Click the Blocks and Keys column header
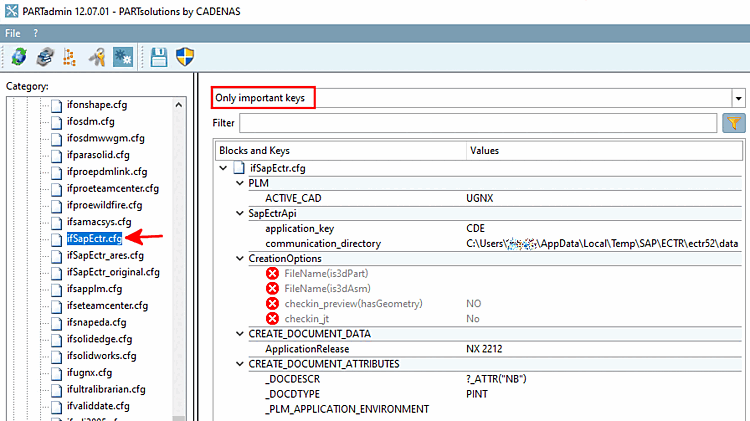The image size is (750, 421). 341,151
